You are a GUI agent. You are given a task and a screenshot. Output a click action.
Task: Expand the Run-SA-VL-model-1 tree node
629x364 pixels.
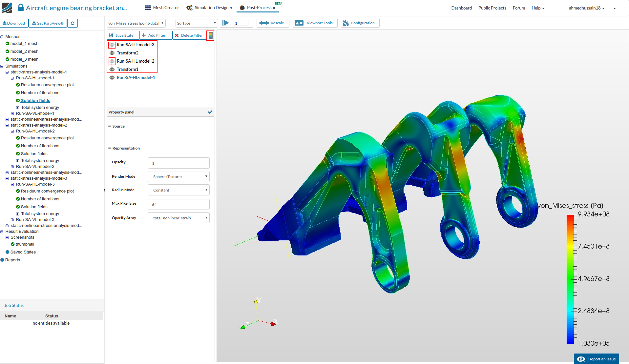click(12, 114)
